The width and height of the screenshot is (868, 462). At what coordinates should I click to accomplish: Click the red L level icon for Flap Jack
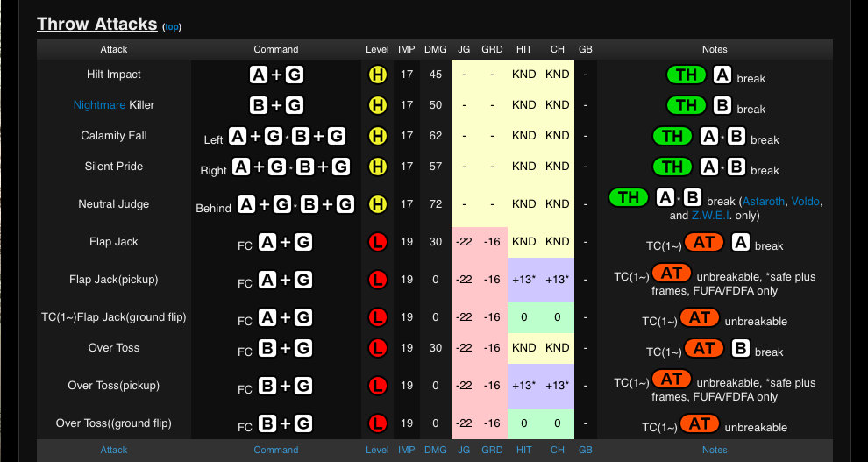point(377,242)
